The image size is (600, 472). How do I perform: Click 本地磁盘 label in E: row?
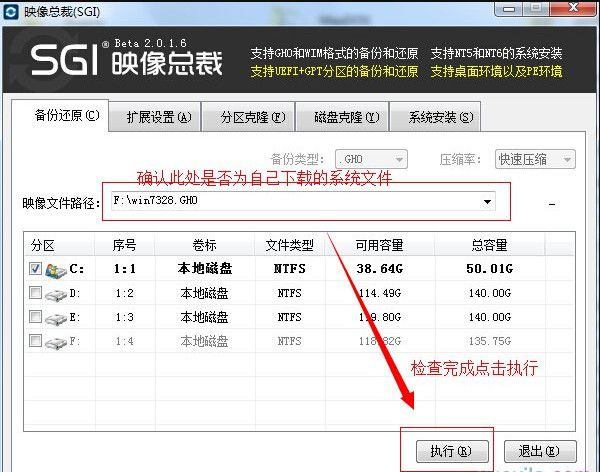204,317
